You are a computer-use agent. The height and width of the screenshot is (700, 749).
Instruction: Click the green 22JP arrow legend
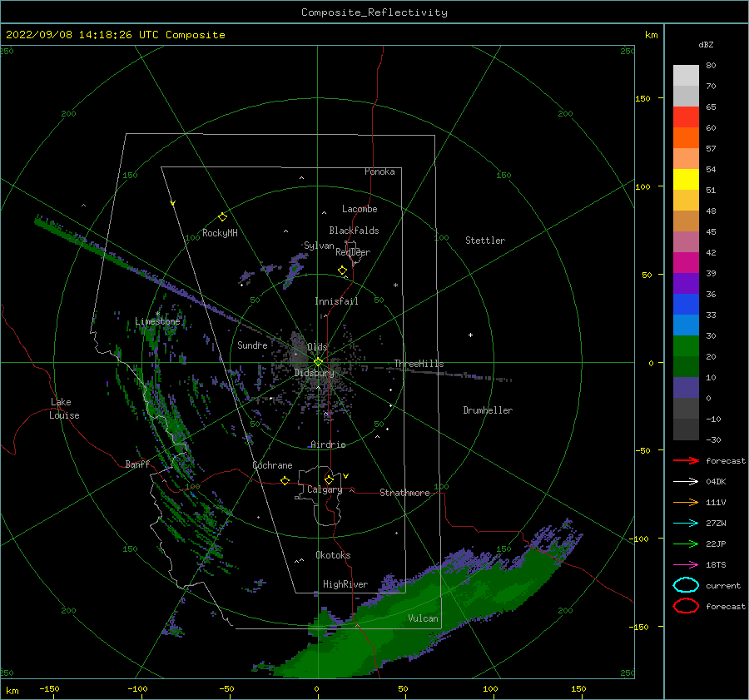click(686, 544)
